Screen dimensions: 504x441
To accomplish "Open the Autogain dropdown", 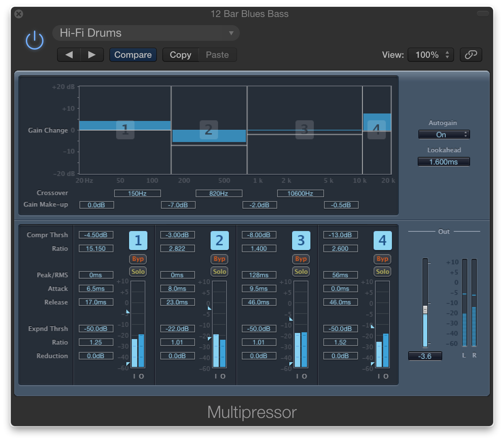I will (444, 135).
